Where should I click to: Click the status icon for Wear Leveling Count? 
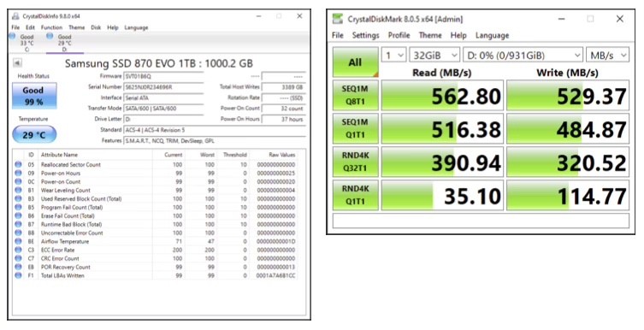pos(18,190)
